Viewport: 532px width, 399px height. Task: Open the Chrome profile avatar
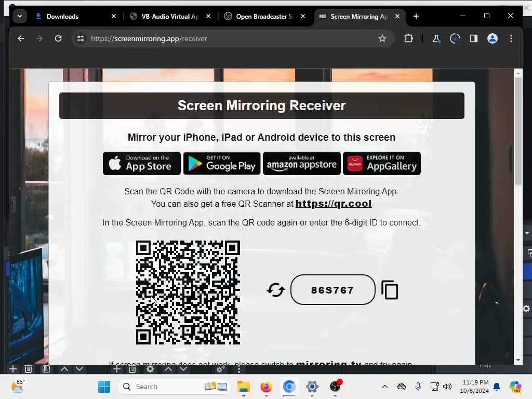493,38
